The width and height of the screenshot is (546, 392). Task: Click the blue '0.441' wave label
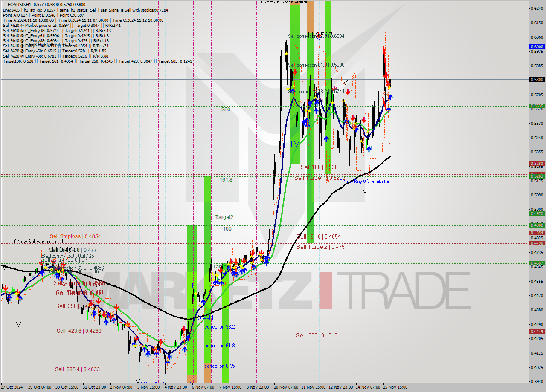[206, 317]
